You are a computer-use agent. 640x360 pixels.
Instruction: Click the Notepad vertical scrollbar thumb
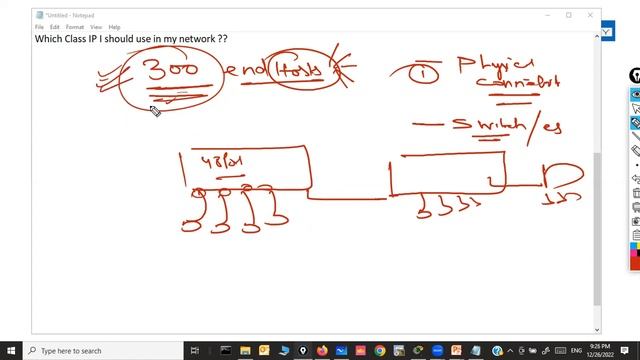(597, 229)
